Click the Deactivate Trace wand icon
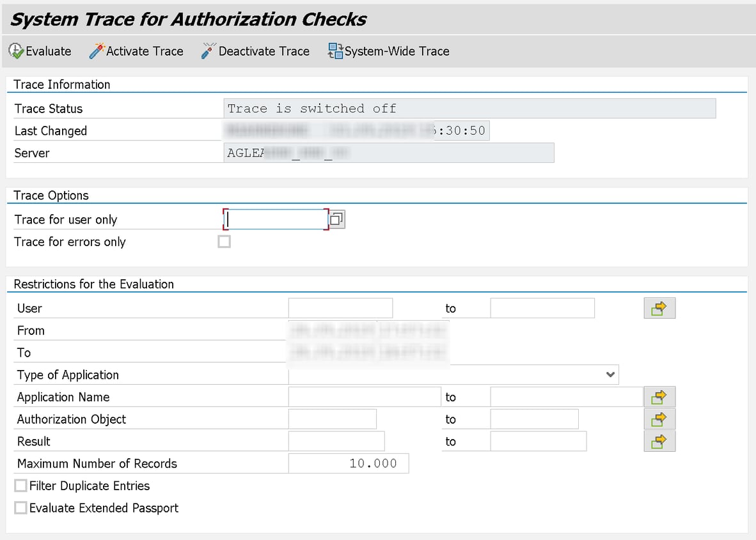Screen dimensions: 756x540 pyautogui.click(x=207, y=50)
